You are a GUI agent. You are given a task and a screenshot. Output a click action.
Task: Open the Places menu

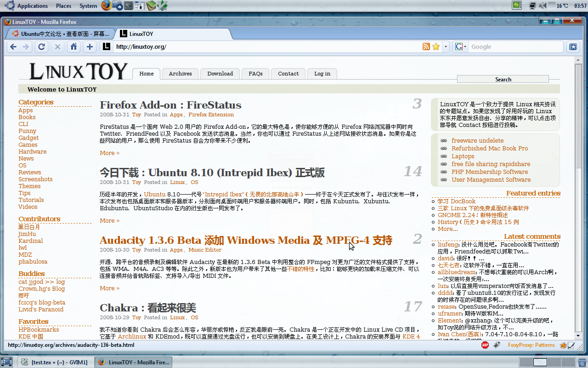point(63,6)
